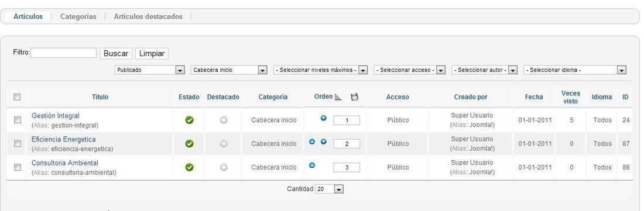Click the alias text consultoria-ambiental
644x211 pixels.
[83, 172]
